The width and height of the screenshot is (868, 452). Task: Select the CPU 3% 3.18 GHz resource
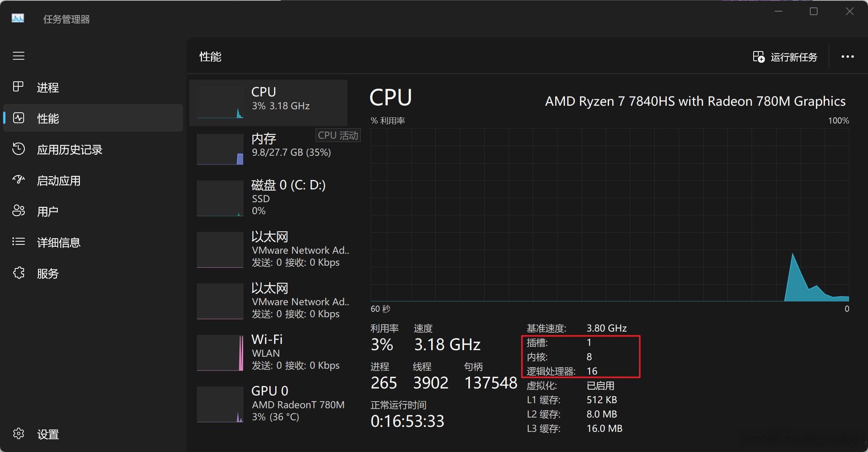[268, 103]
